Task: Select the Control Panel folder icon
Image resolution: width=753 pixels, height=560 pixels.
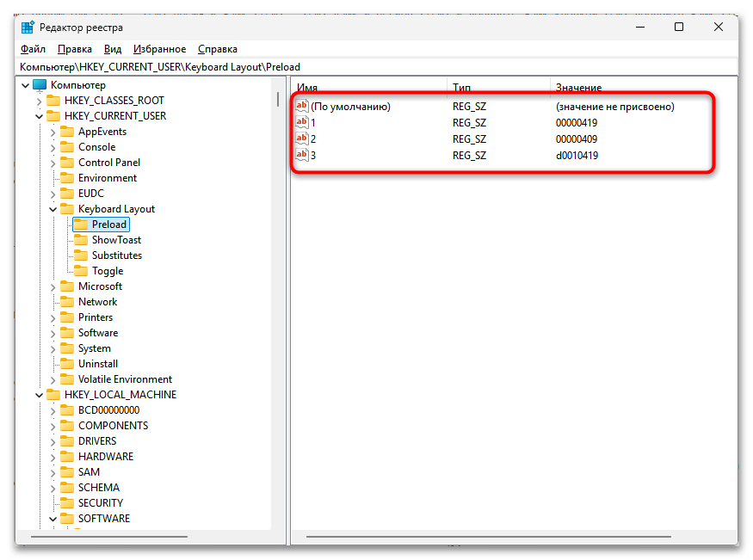Action: [67, 163]
